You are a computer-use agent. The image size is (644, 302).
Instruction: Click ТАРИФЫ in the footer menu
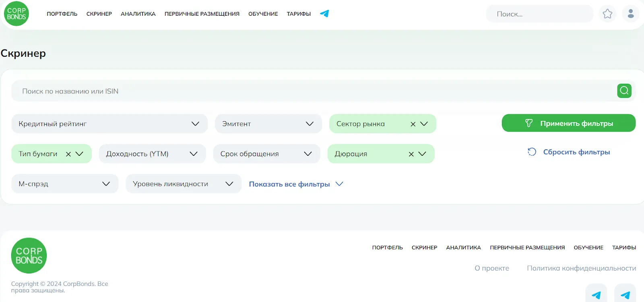point(624,248)
